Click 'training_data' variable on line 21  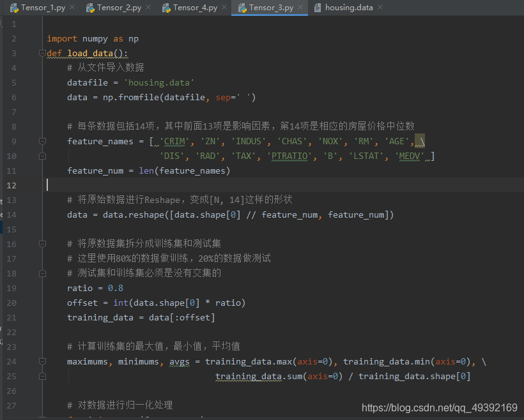tap(100, 317)
